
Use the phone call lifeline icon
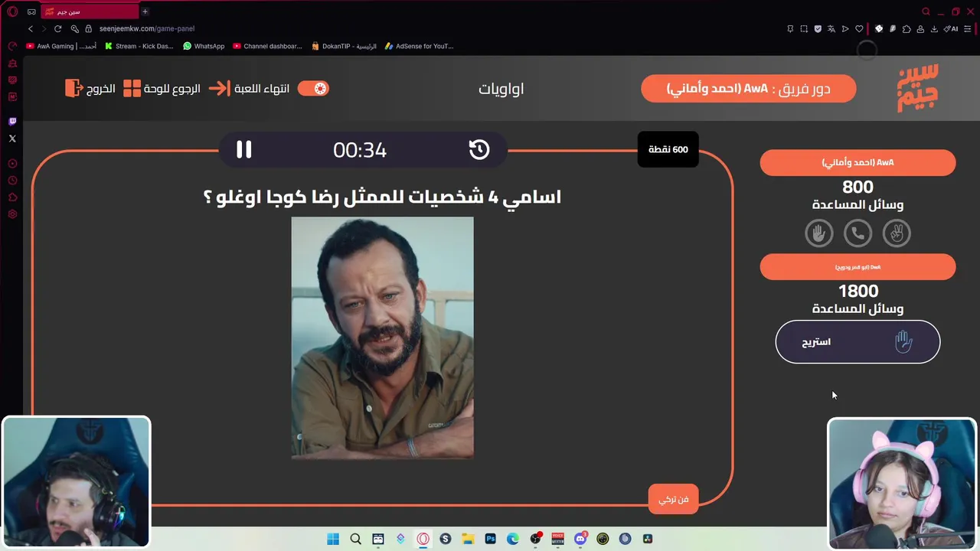(857, 233)
